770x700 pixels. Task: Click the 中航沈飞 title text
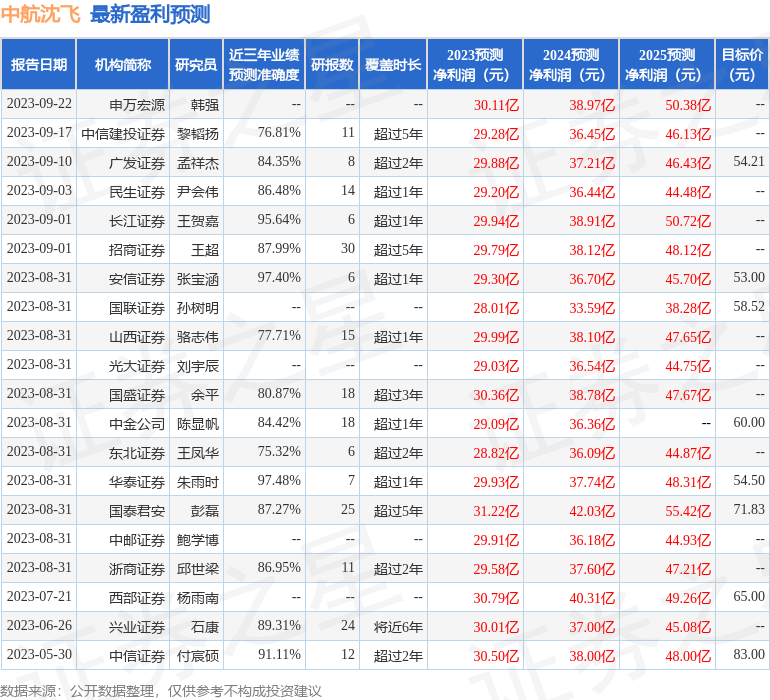40,14
